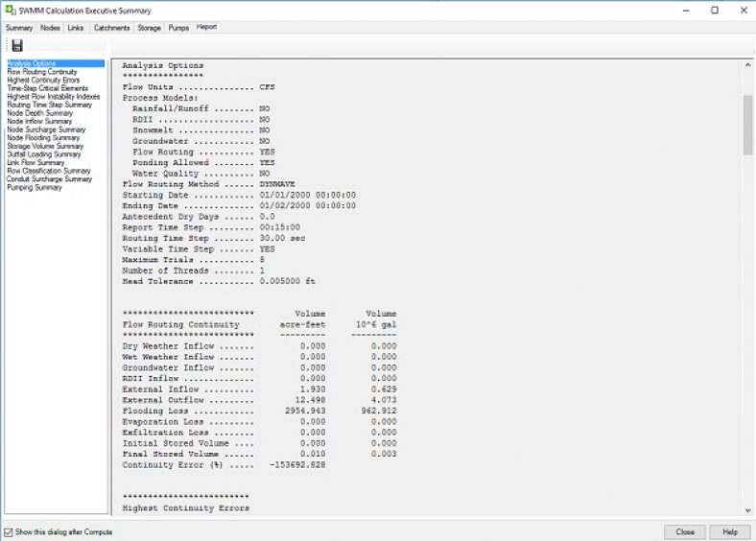Click the report scrollbar down arrow
The height and width of the screenshot is (541, 756).
point(747,510)
